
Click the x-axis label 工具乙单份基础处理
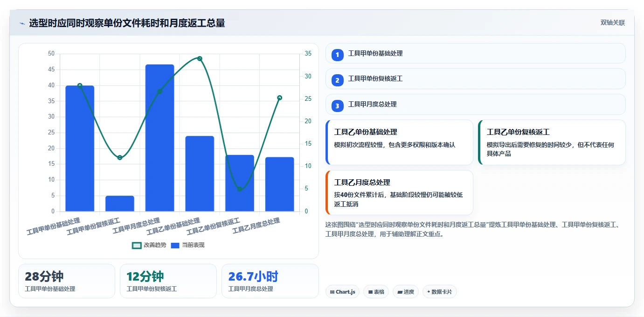point(173,226)
